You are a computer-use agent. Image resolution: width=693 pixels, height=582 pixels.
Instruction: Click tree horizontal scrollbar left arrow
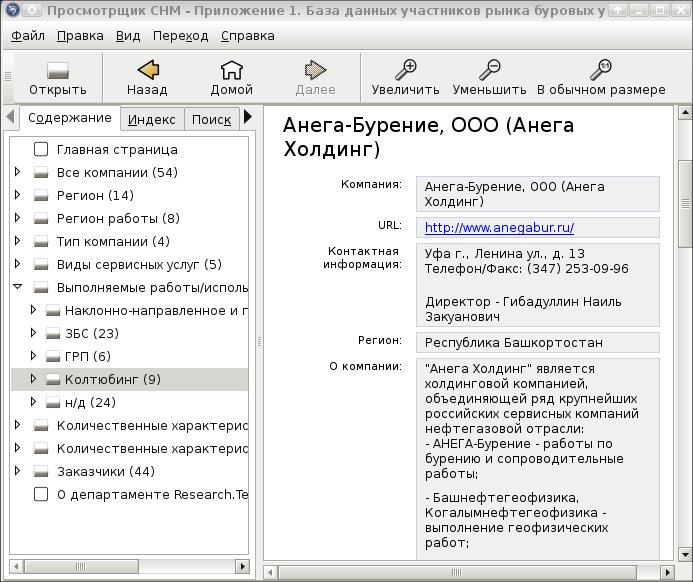click(x=16, y=567)
